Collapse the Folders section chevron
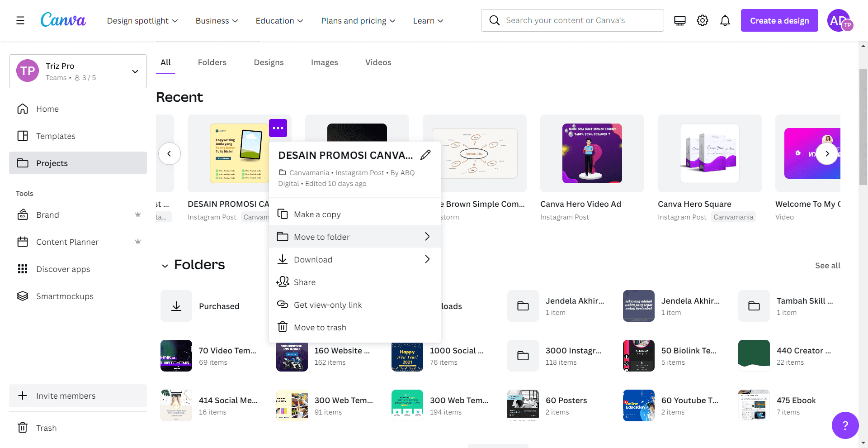 pos(165,266)
